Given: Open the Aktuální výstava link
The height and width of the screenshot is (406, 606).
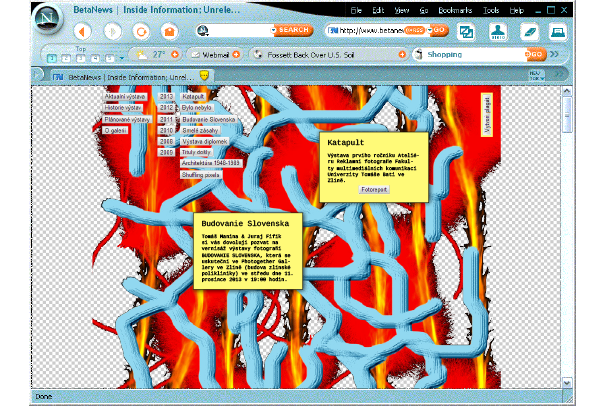Looking at the screenshot, I should click(127, 96).
